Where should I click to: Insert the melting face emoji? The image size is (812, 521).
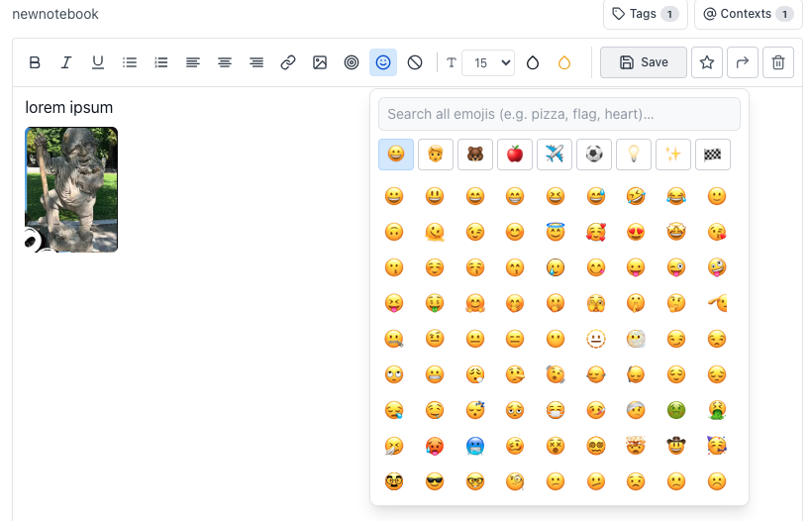point(435,232)
